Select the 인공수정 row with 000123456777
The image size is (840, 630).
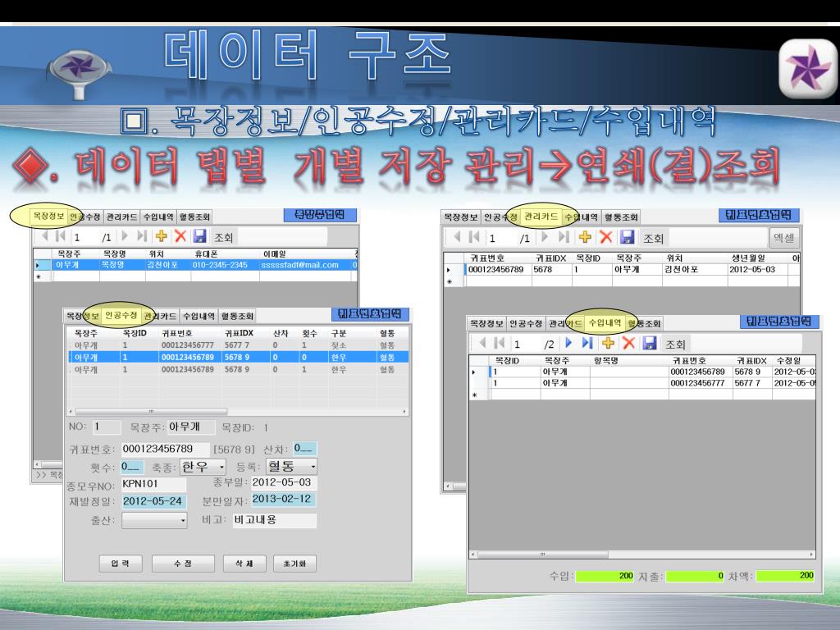coord(239,345)
